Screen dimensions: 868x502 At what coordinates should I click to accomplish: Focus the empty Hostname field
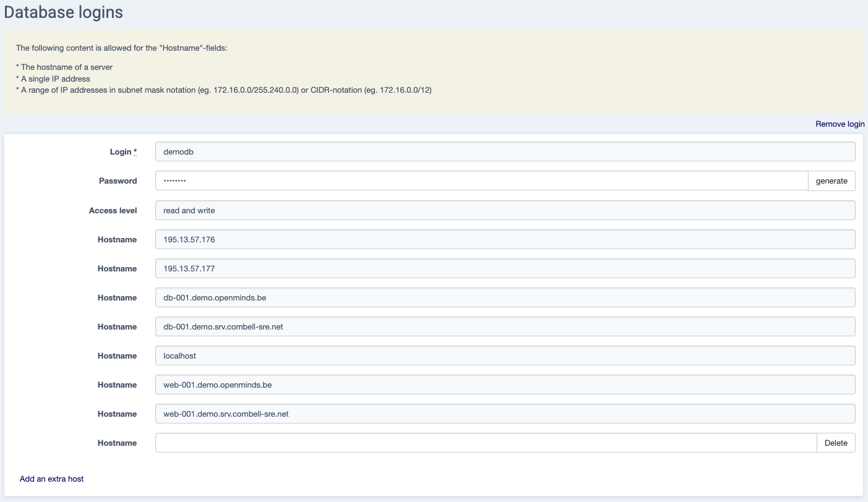click(486, 443)
